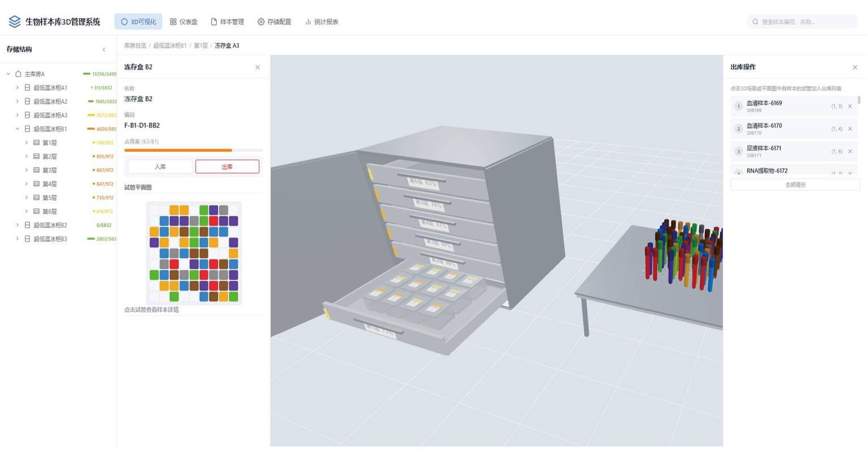Close the 出库操作 panel
The height and width of the screenshot is (463, 868).
(855, 67)
